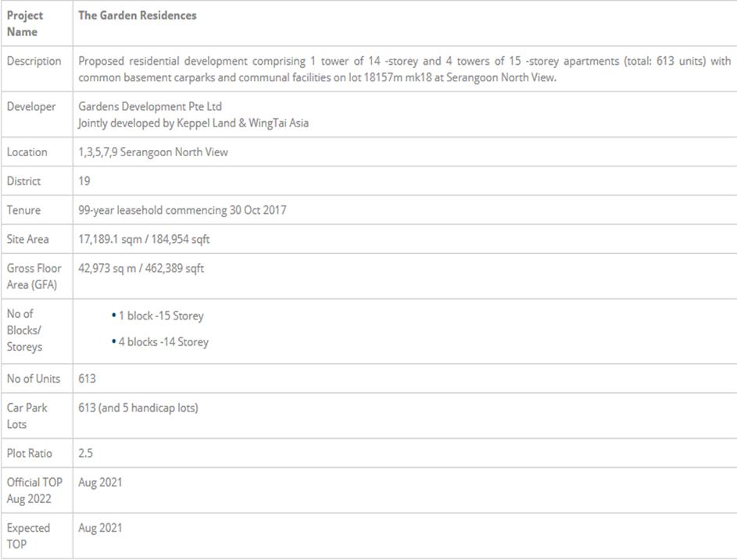The height and width of the screenshot is (560, 737).
Task: Click 'Aug 2021' in the Expected TOP row
Action: coord(100,528)
